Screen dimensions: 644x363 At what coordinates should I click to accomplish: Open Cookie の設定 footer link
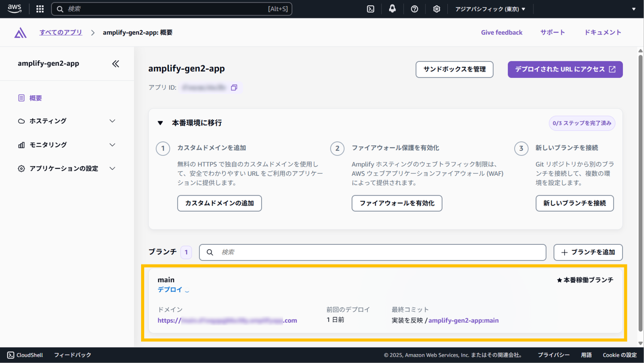click(620, 355)
